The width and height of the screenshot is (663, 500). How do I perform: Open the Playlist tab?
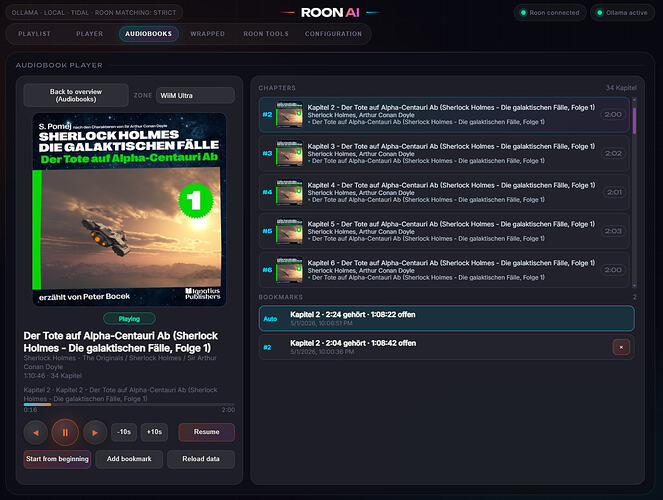click(34, 34)
